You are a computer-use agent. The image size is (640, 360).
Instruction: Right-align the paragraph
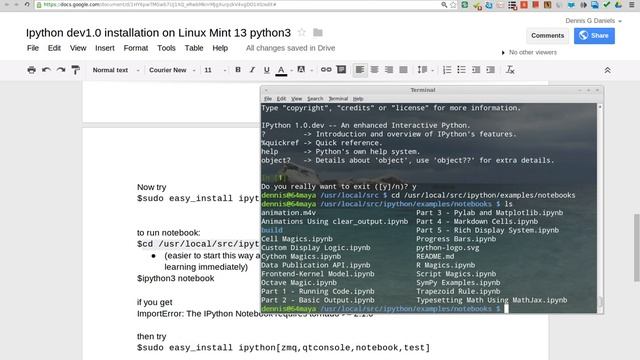pyautogui.click(x=389, y=70)
